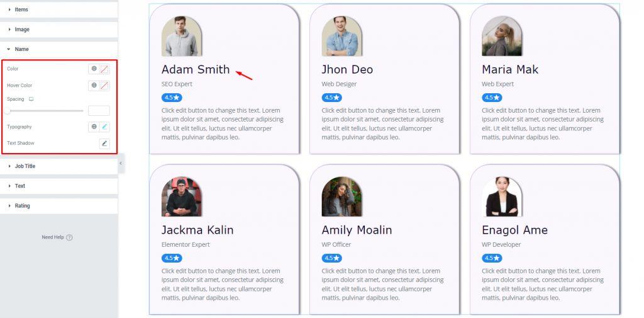Click the global color globe icon for Color
This screenshot has height=318, width=644.
[x=94, y=69]
